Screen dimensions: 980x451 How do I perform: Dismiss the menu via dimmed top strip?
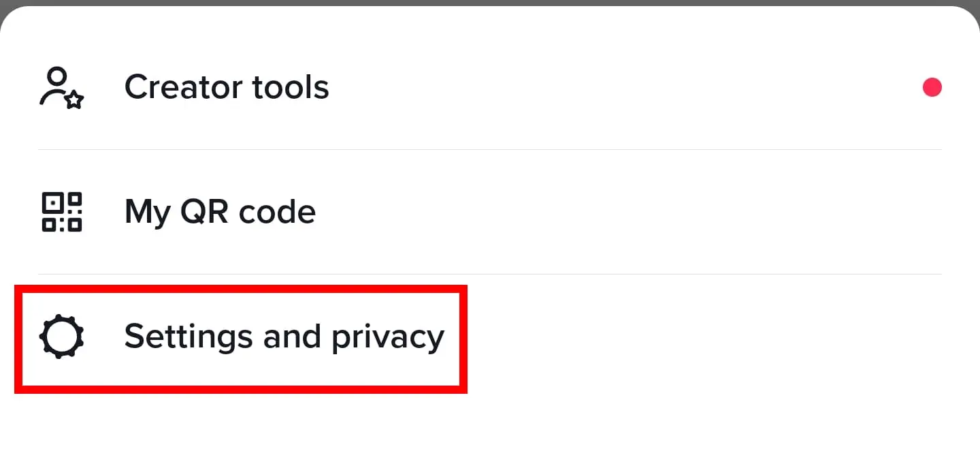pos(490,3)
